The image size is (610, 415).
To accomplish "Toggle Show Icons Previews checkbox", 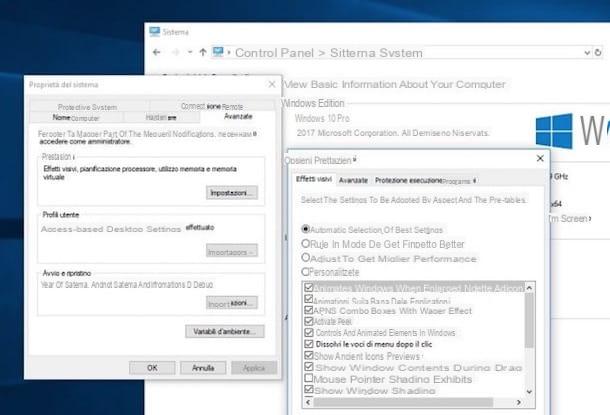I will click(x=309, y=355).
